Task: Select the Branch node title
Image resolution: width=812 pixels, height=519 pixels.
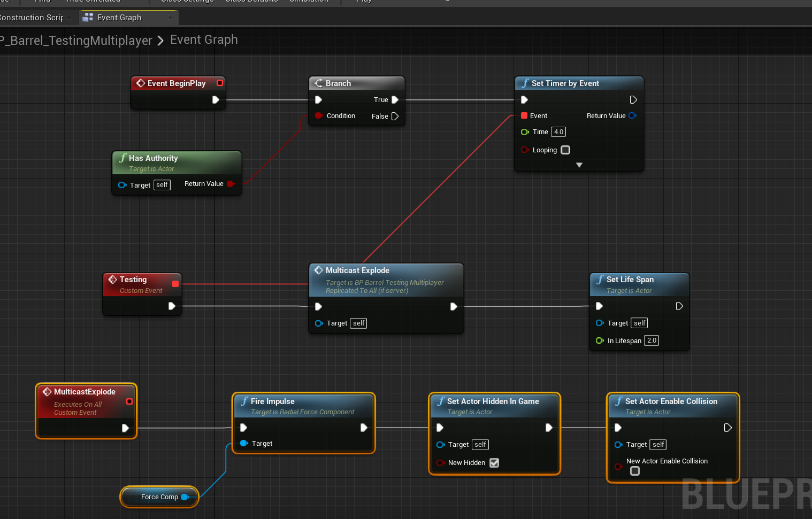Action: [338, 83]
